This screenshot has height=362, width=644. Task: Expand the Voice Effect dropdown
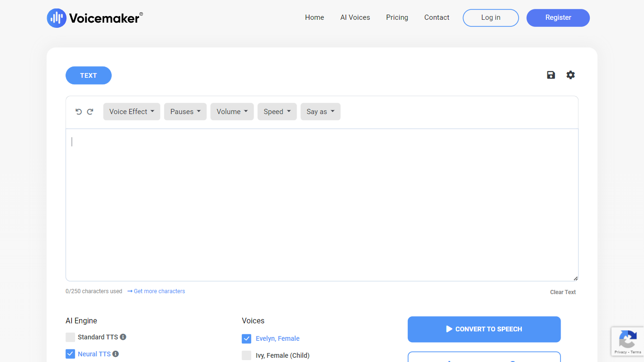(132, 112)
